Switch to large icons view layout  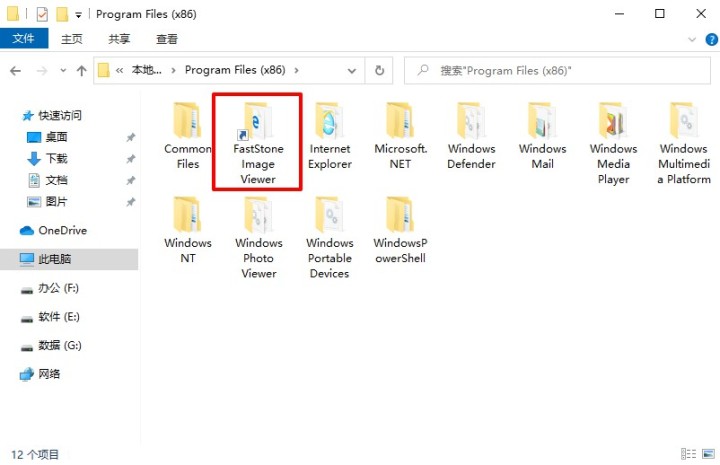[x=709, y=454]
